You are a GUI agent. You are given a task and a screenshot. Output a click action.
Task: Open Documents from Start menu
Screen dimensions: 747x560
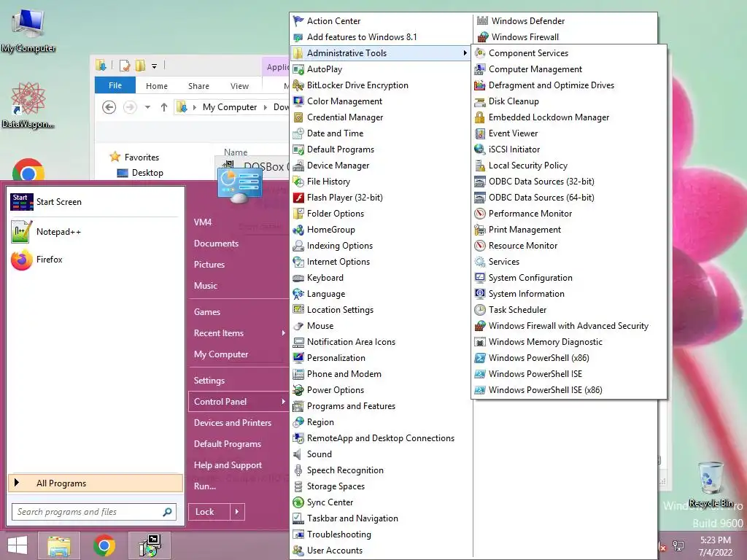(216, 244)
